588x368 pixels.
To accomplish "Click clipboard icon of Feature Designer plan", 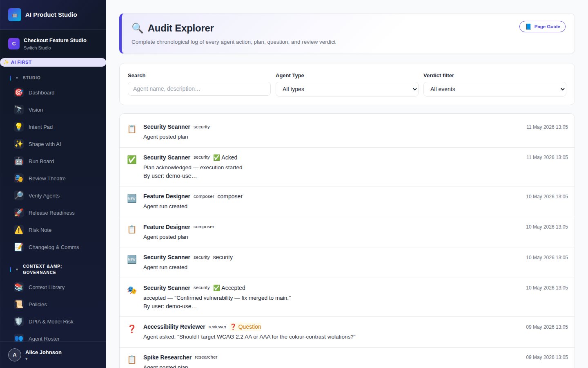I will (132, 229).
